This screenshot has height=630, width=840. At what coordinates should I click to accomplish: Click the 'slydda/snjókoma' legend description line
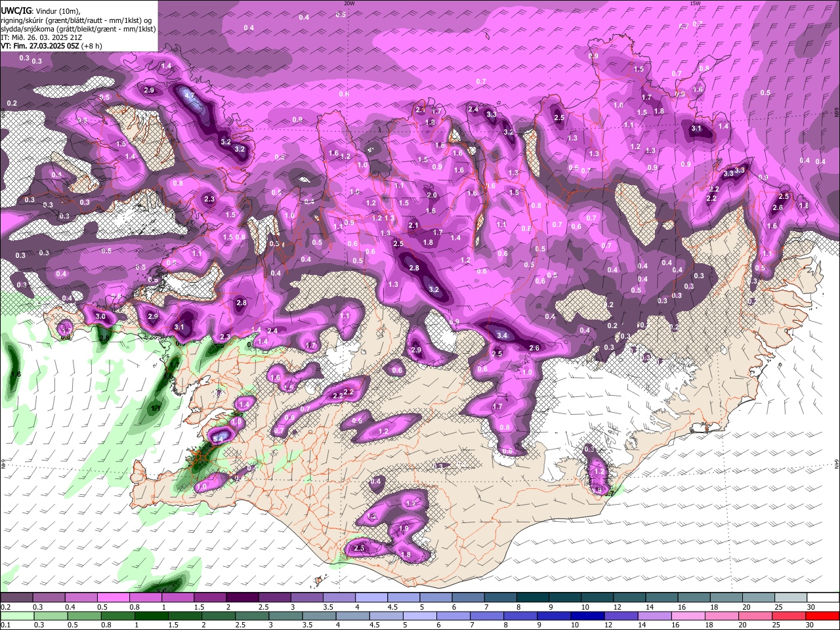[x=78, y=29]
